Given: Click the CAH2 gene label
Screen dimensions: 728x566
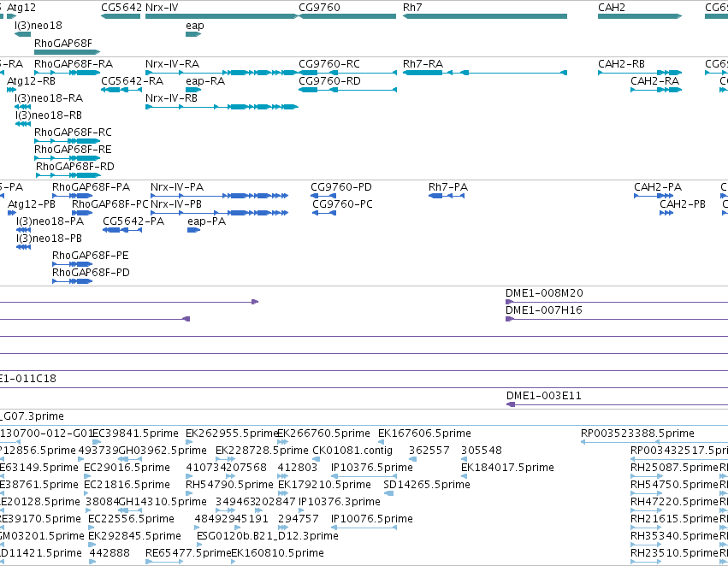Looking at the screenshot, I should click(612, 8).
